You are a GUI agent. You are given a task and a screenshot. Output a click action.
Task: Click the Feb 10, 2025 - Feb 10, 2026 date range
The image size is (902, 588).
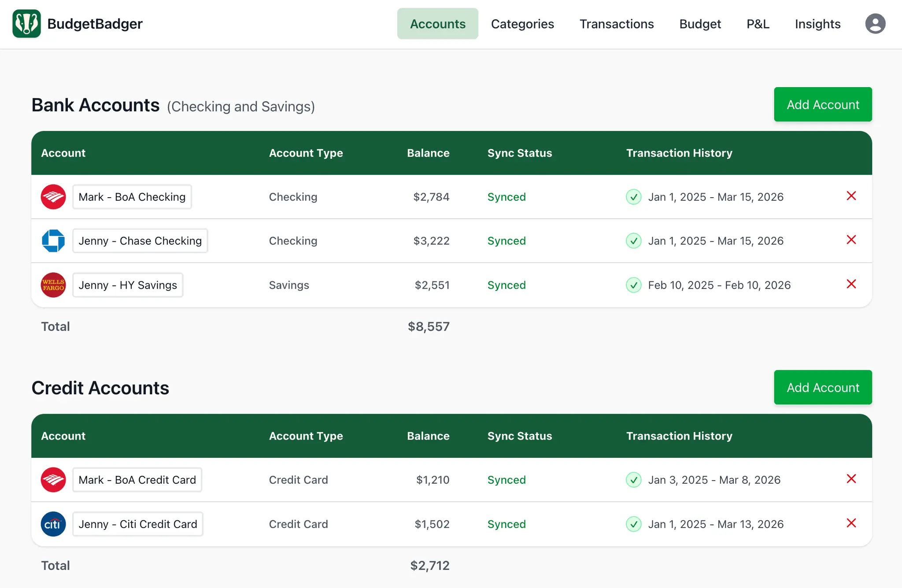pos(719,285)
